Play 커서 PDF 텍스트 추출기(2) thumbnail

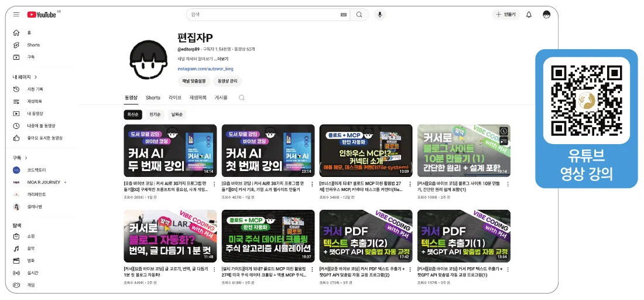point(366,236)
